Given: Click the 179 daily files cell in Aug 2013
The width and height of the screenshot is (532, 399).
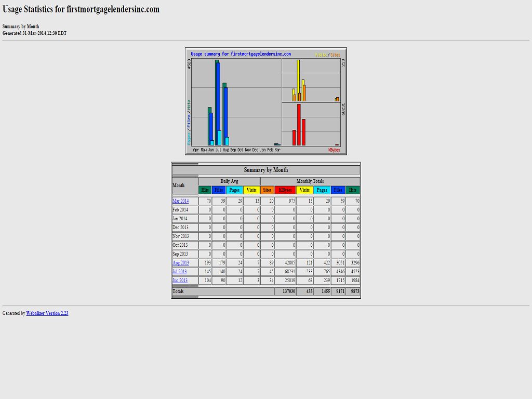Looking at the screenshot, I should pyautogui.click(x=219, y=262).
